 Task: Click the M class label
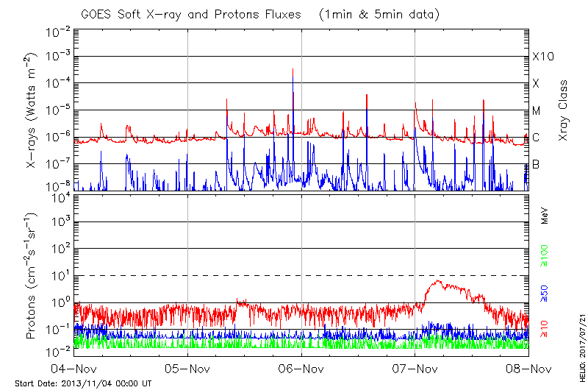(537, 111)
